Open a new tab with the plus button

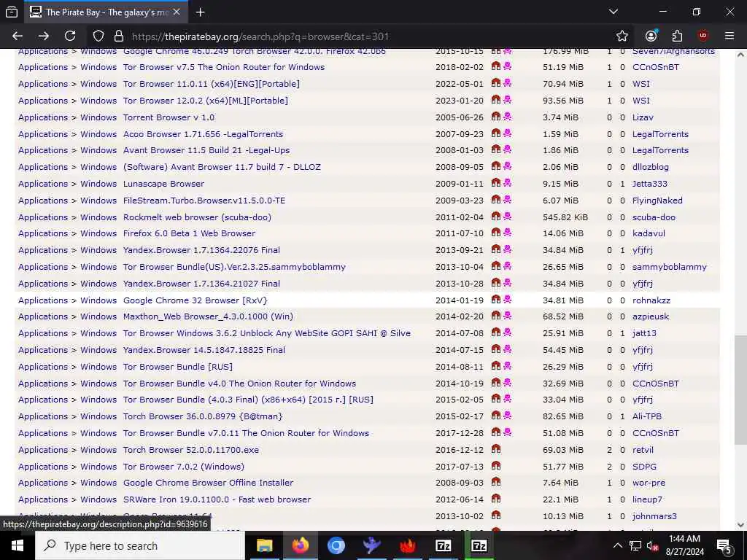(x=200, y=12)
